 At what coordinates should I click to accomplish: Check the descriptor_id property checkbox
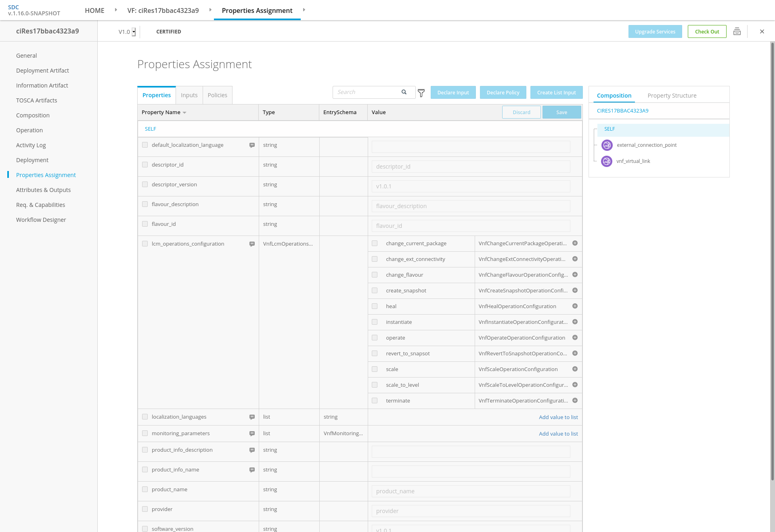coord(145,165)
